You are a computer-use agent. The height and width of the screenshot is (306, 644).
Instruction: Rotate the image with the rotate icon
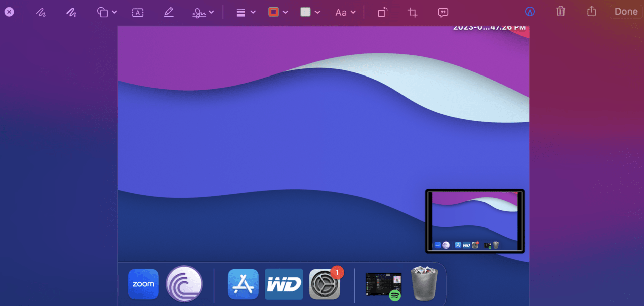[383, 12]
